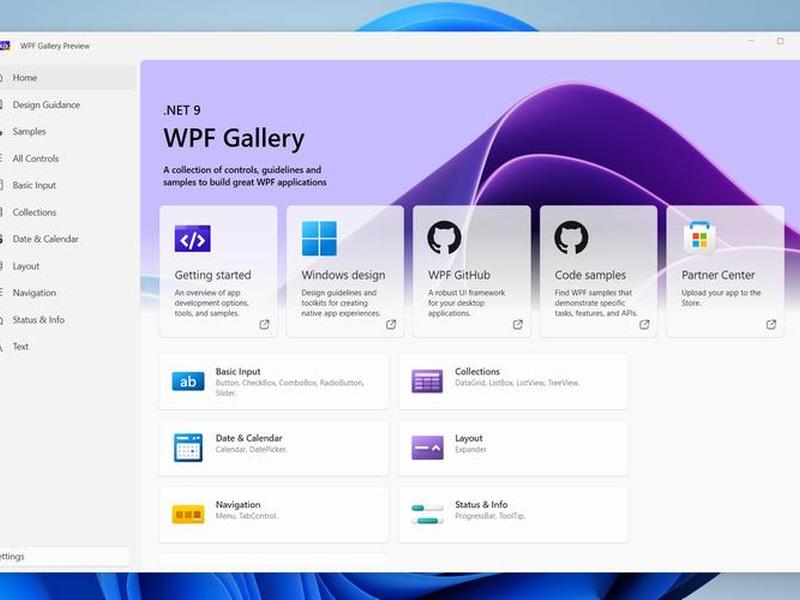Click 'ProgressBar, ToolTip.' description text
800x600 pixels.
pyautogui.click(x=490, y=516)
